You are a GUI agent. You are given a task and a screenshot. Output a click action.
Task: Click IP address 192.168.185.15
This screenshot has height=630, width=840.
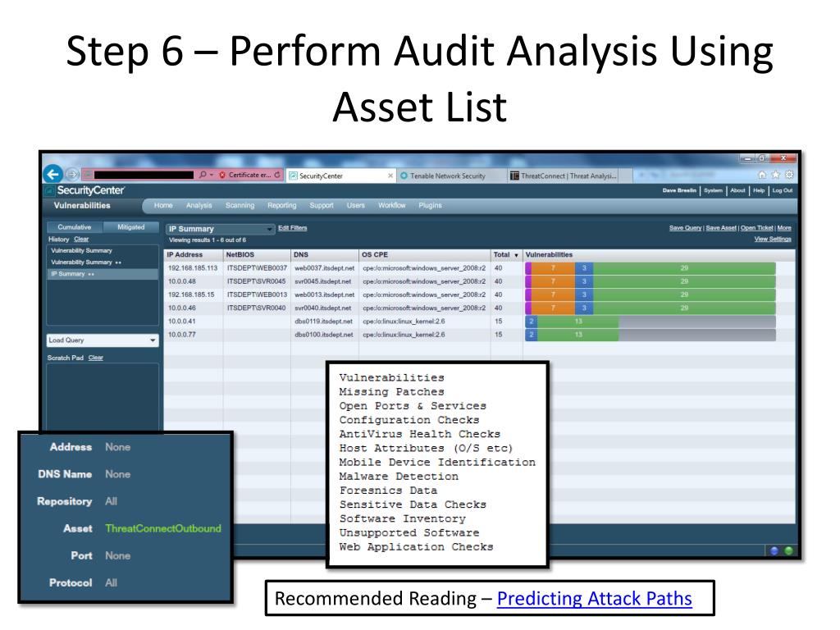click(191, 295)
